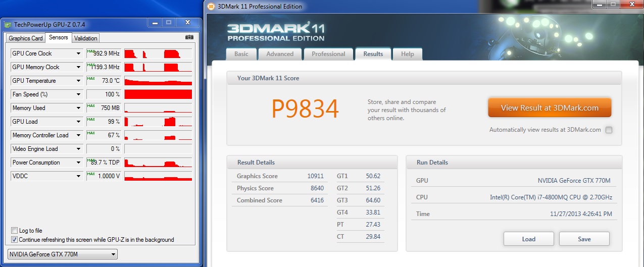This screenshot has height=267, width=644.
Task: Click the GPU Load history graph
Action: (158, 122)
